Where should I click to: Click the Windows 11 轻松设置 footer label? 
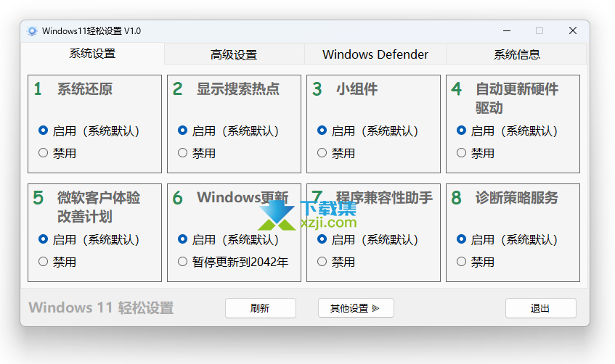[x=101, y=308]
